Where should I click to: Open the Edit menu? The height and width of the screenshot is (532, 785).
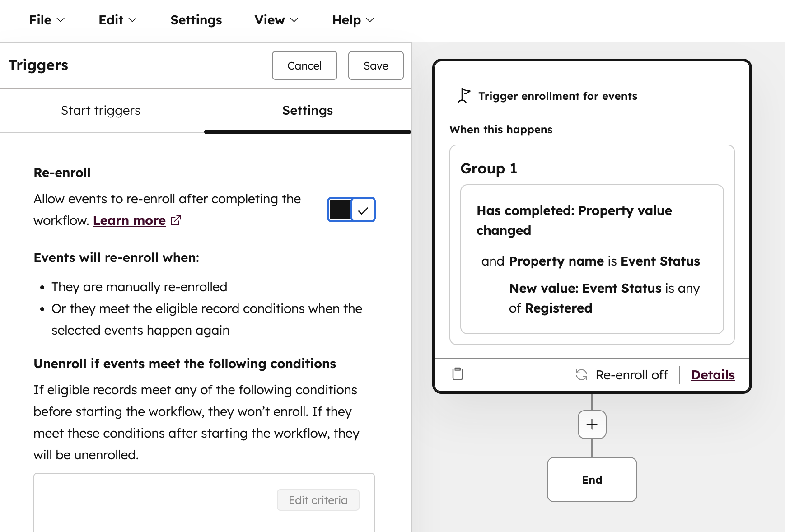[117, 20]
